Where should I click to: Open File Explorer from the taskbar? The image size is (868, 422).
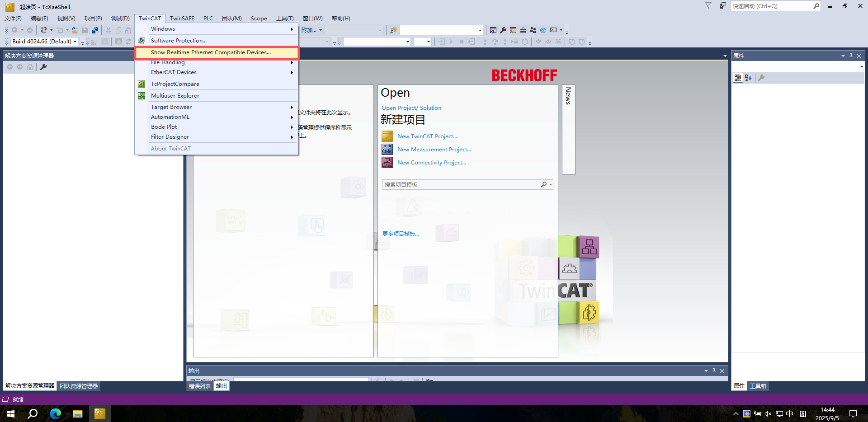coord(78,413)
